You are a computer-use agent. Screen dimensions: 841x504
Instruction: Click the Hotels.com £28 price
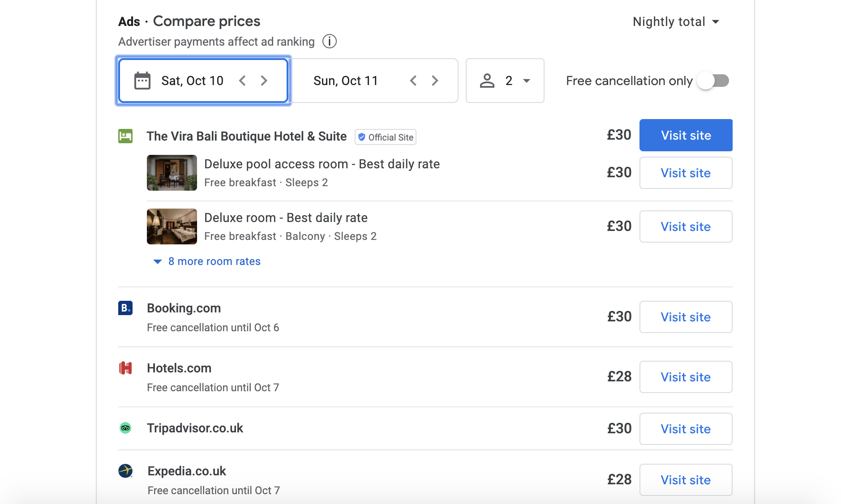click(x=619, y=376)
